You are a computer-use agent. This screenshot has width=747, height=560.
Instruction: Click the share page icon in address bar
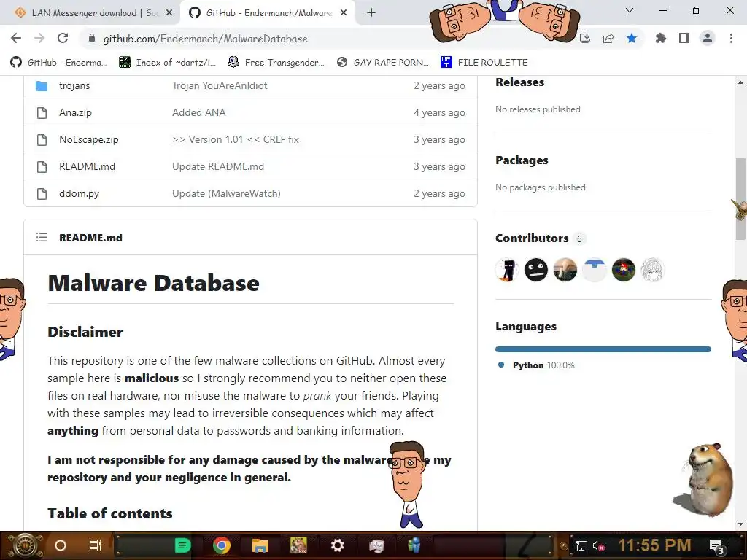pos(608,38)
